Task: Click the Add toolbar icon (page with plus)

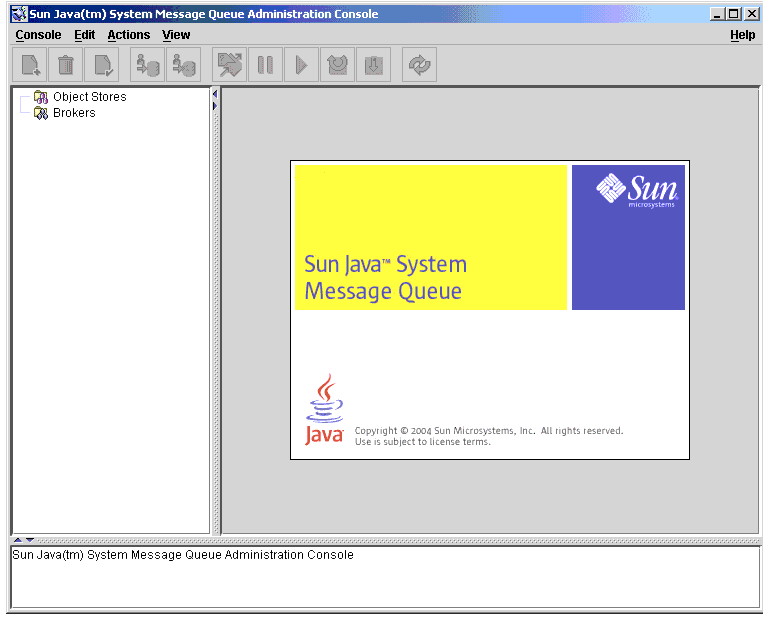Action: pyautogui.click(x=30, y=64)
